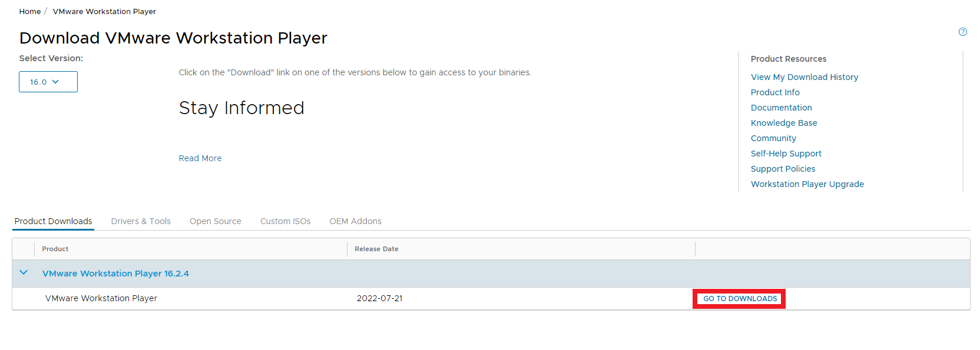Select the Product Downloads tab
Image resolution: width=980 pixels, height=350 pixels.
coord(54,221)
